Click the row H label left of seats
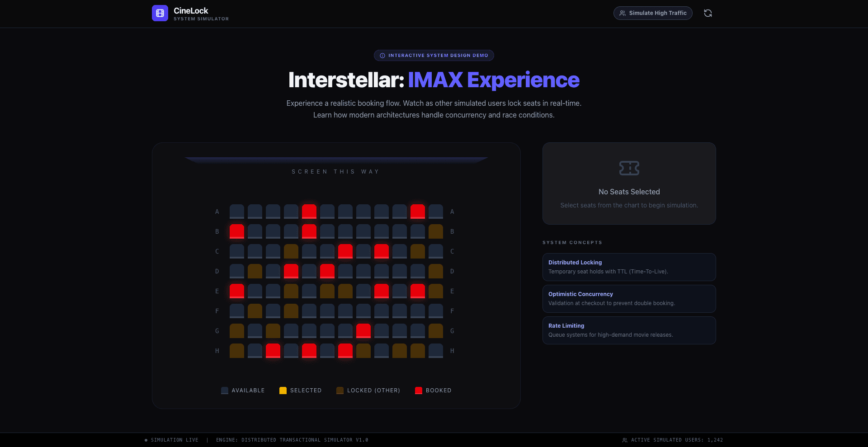Viewport: 868px width, 447px height. pos(217,351)
